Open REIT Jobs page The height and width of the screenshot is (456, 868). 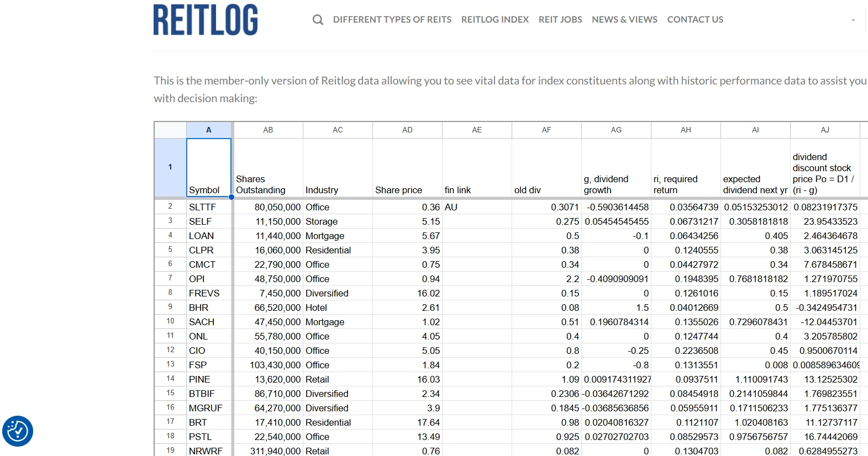(x=560, y=19)
